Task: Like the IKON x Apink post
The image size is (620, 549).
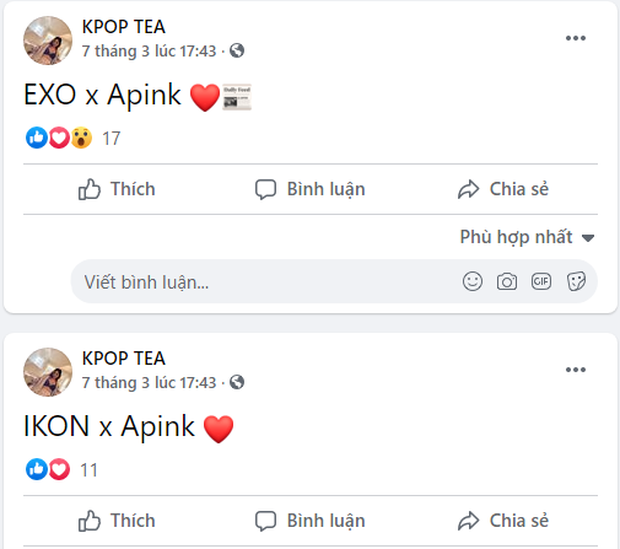Action: click(117, 521)
